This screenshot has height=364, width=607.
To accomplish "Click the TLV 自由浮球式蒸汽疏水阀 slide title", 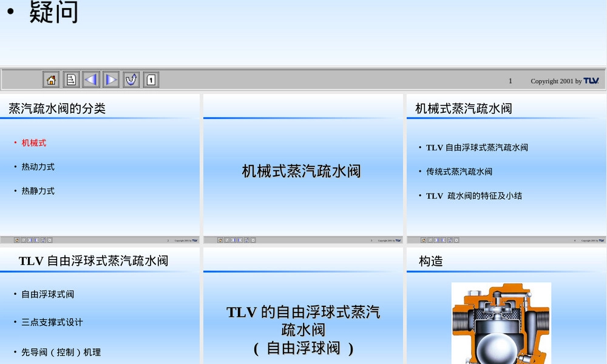I will tap(93, 261).
